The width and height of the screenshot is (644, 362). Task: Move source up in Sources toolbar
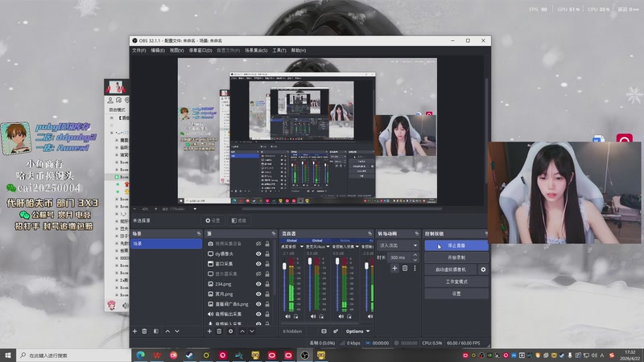pyautogui.click(x=242, y=331)
